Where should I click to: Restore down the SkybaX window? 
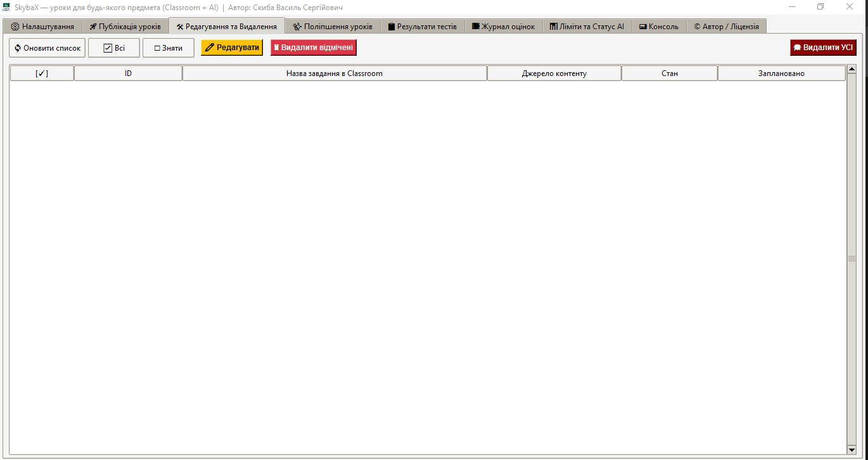(x=820, y=6)
